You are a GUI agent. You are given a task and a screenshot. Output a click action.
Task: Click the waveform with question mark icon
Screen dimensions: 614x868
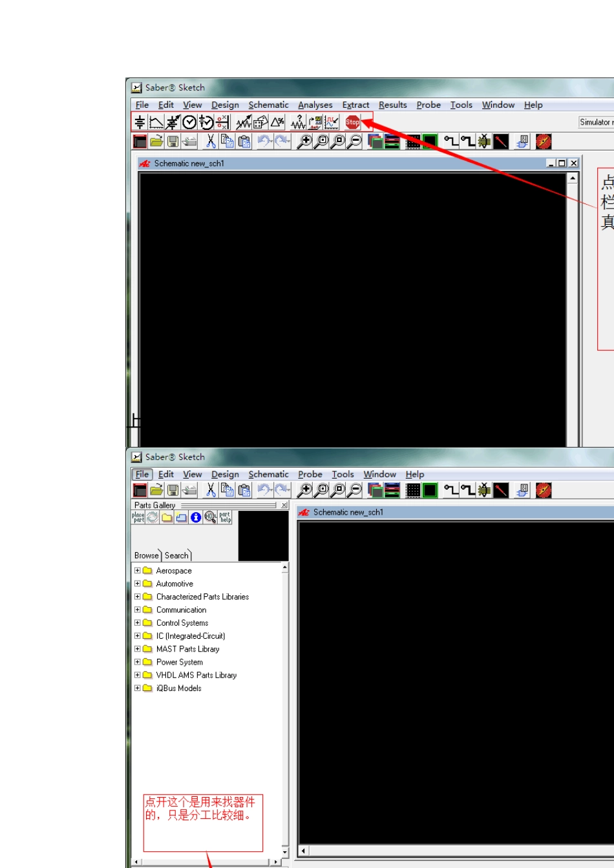pyautogui.click(x=298, y=122)
